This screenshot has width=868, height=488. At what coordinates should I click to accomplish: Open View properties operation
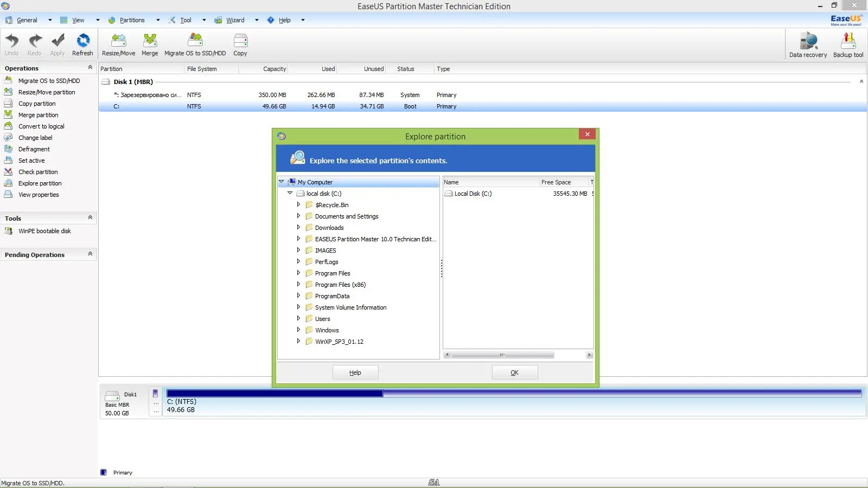(39, 195)
